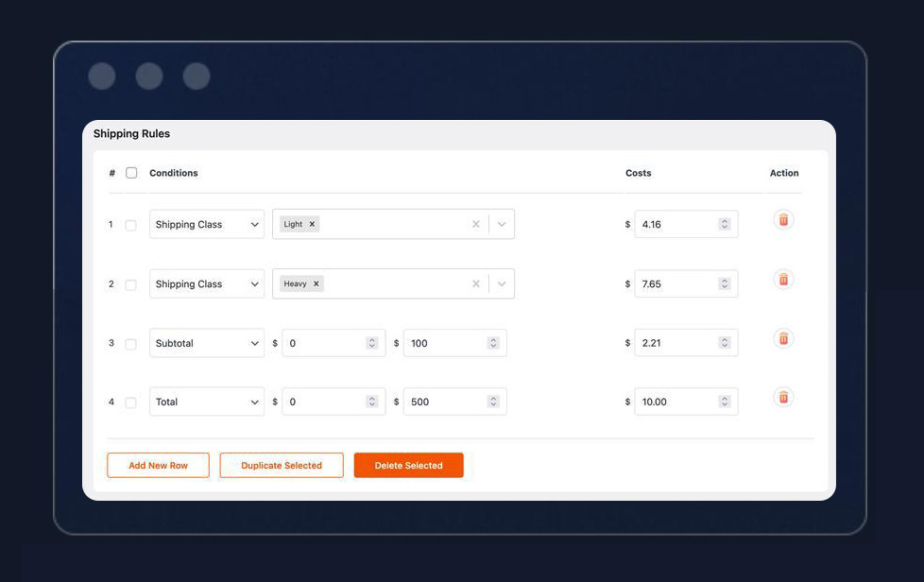Click the trash icon for rule 2
This screenshot has width=924, height=582.
[x=782, y=280]
